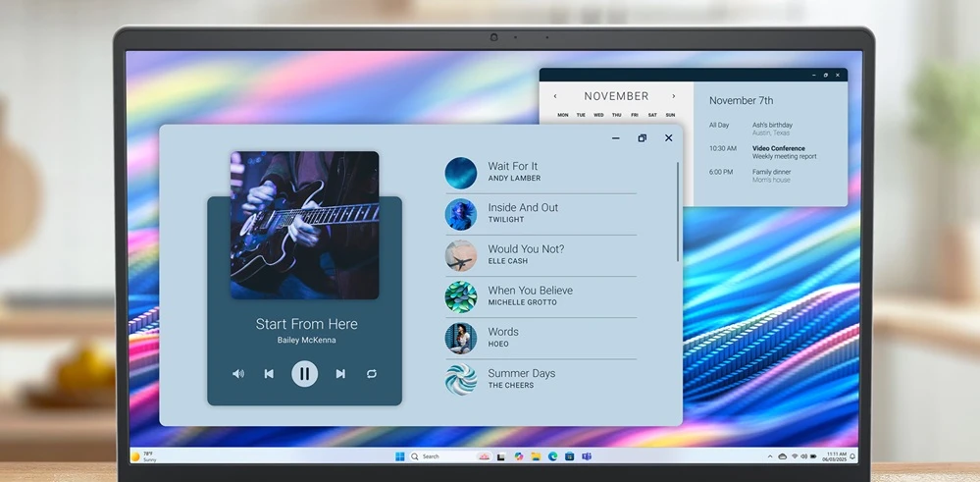Click the playlist vertical scrollbar

678,211
